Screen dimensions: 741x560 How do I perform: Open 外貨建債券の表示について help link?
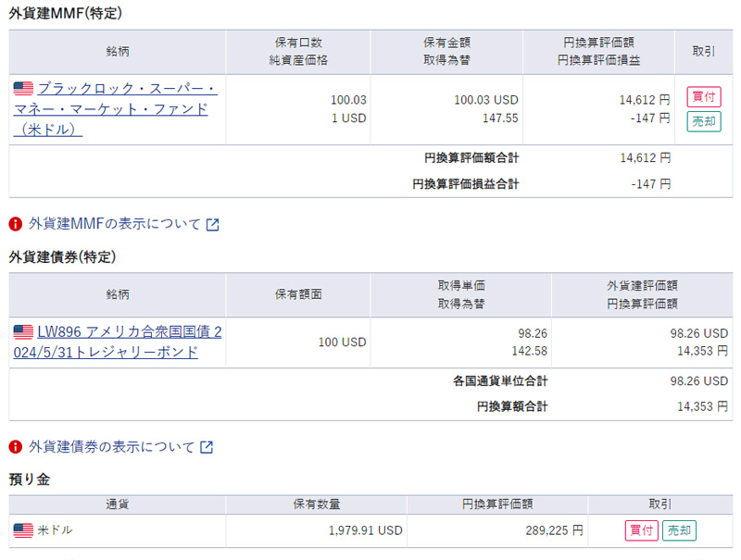(111, 447)
